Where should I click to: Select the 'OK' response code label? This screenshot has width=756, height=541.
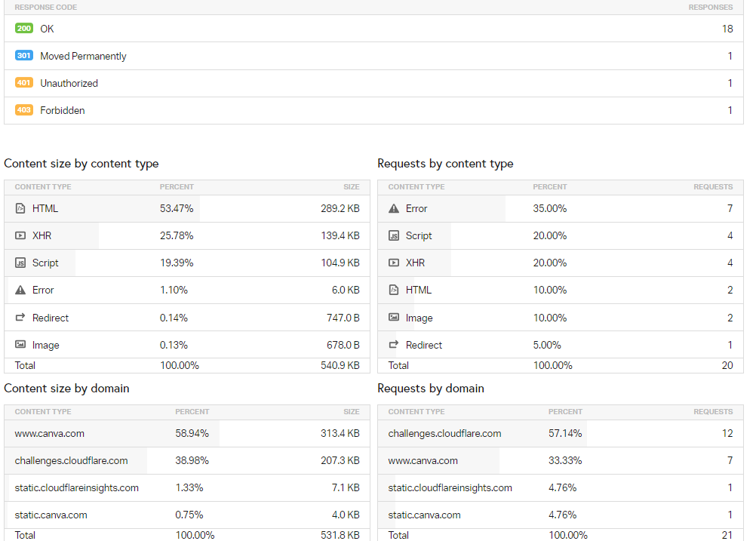pos(47,29)
